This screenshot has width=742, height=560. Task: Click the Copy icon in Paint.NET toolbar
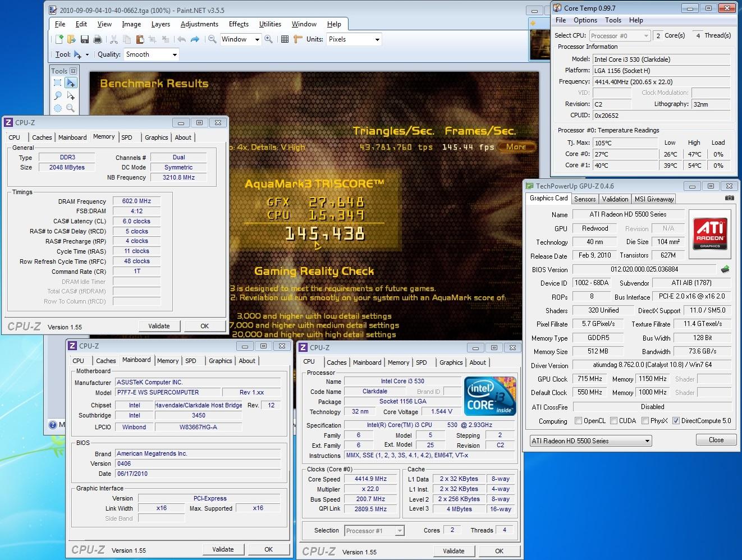click(127, 39)
